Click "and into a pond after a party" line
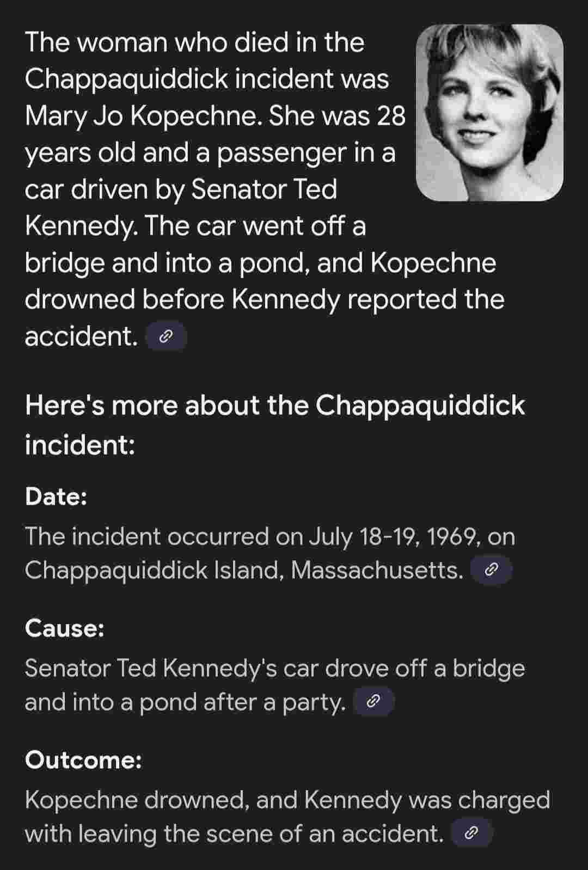The width and height of the screenshot is (588, 870). 185,702
